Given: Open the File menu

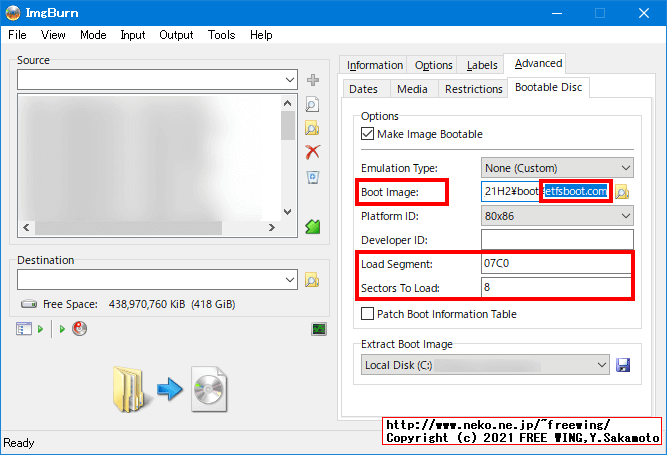Looking at the screenshot, I should pos(17,35).
